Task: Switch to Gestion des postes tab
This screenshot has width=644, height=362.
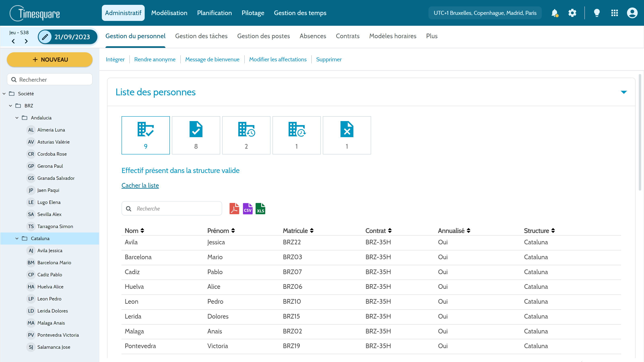Action: pyautogui.click(x=263, y=36)
